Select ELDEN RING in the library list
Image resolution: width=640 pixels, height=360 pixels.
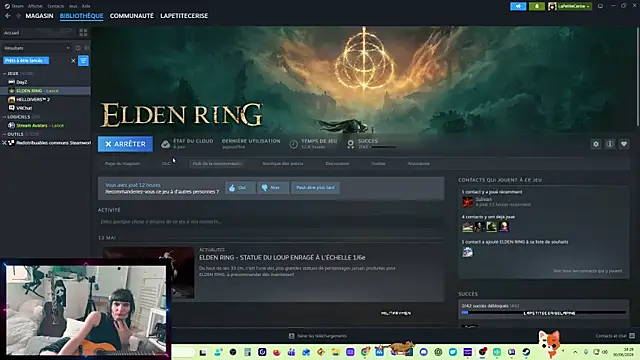[x=45, y=91]
